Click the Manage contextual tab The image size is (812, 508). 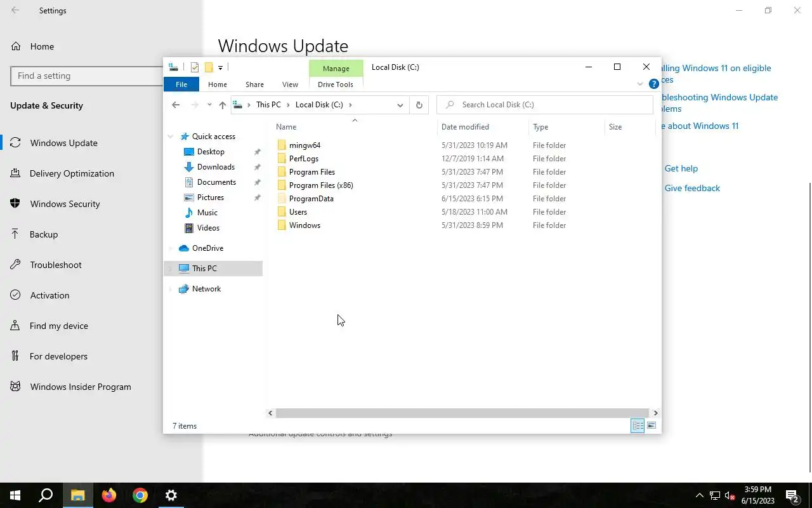[336, 69]
